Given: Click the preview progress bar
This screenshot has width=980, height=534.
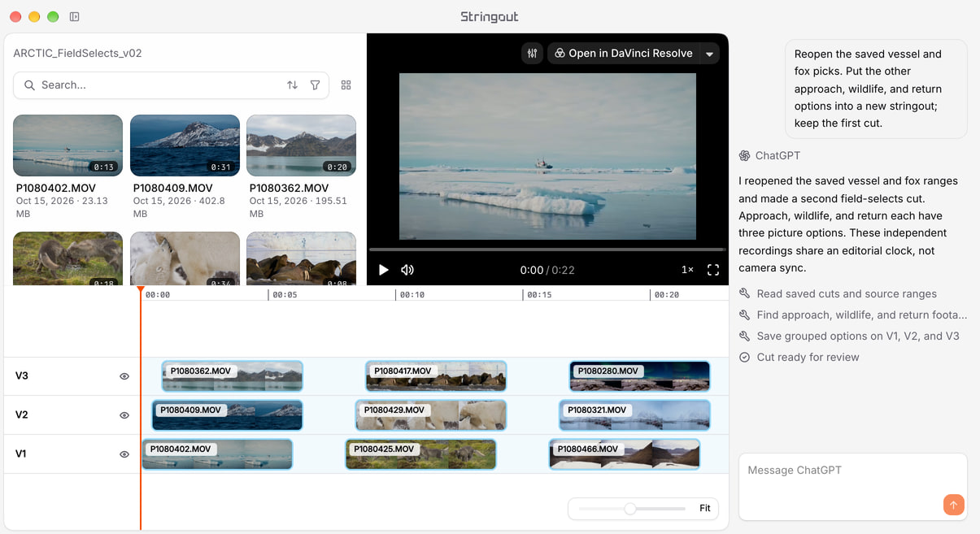Looking at the screenshot, I should [x=547, y=250].
